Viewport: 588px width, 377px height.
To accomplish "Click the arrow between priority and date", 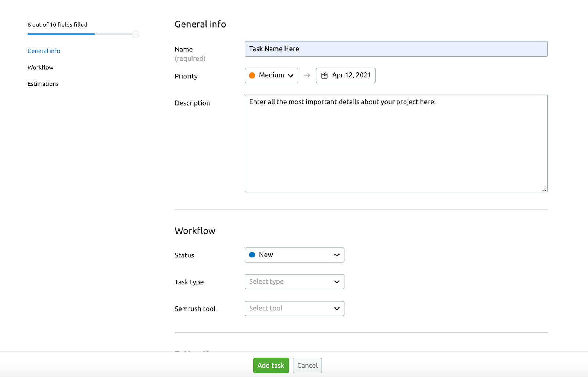I will pyautogui.click(x=307, y=75).
